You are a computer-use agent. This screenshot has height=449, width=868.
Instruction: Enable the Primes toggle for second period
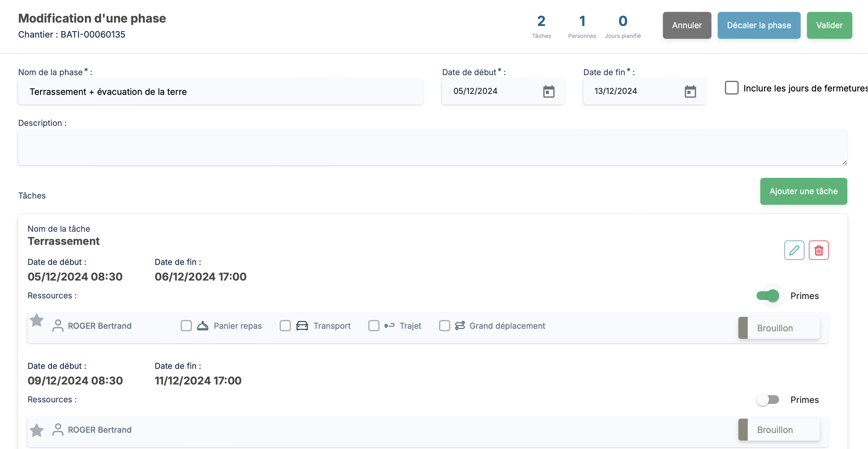point(768,400)
